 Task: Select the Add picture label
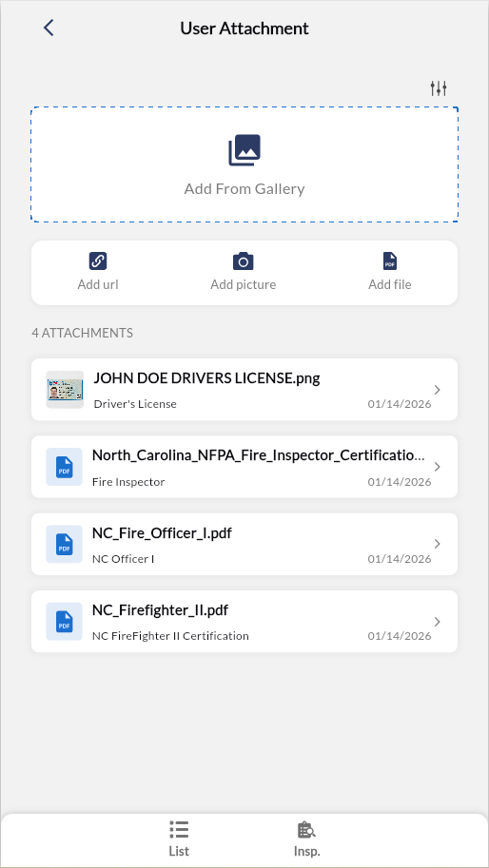[244, 284]
